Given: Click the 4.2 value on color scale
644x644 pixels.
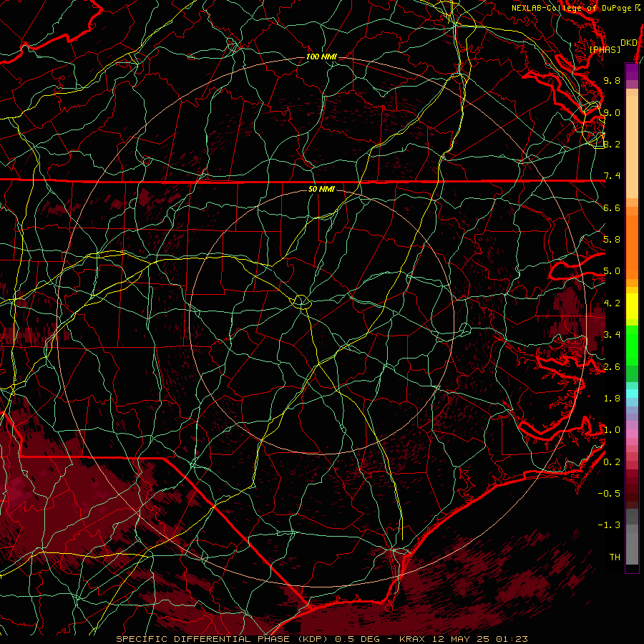Looking at the screenshot, I should [612, 303].
